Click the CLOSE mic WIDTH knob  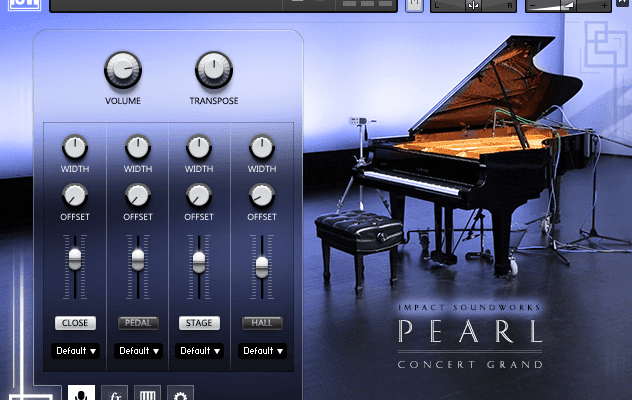tap(75, 148)
